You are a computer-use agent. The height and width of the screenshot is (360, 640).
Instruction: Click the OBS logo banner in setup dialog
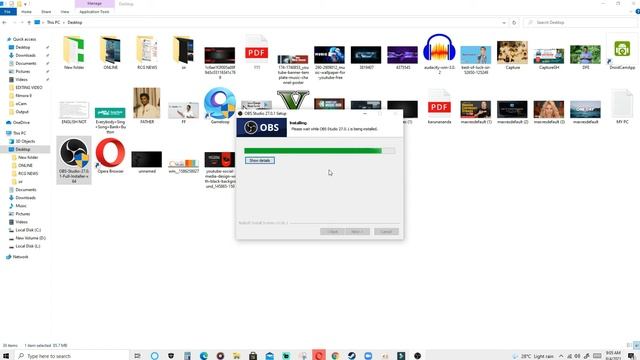261,128
